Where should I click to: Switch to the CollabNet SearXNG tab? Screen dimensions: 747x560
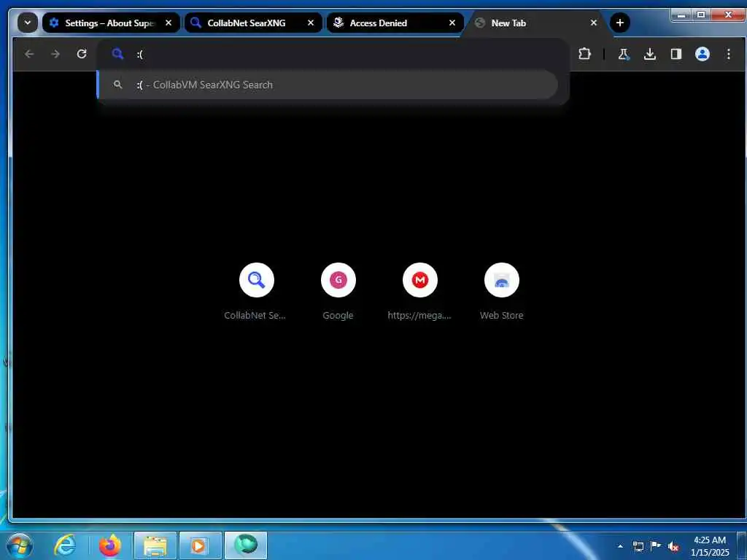[x=252, y=23]
